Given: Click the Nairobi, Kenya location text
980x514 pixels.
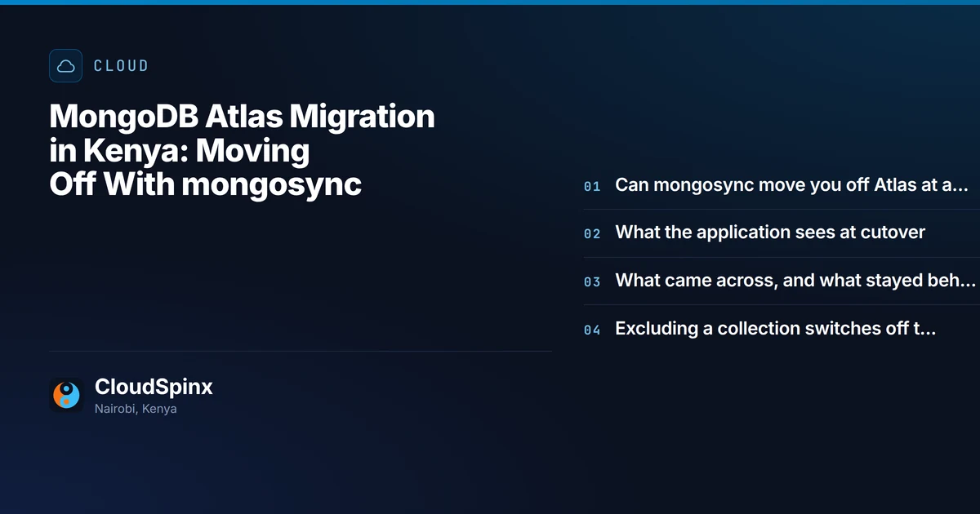Looking at the screenshot, I should pyautogui.click(x=136, y=409).
